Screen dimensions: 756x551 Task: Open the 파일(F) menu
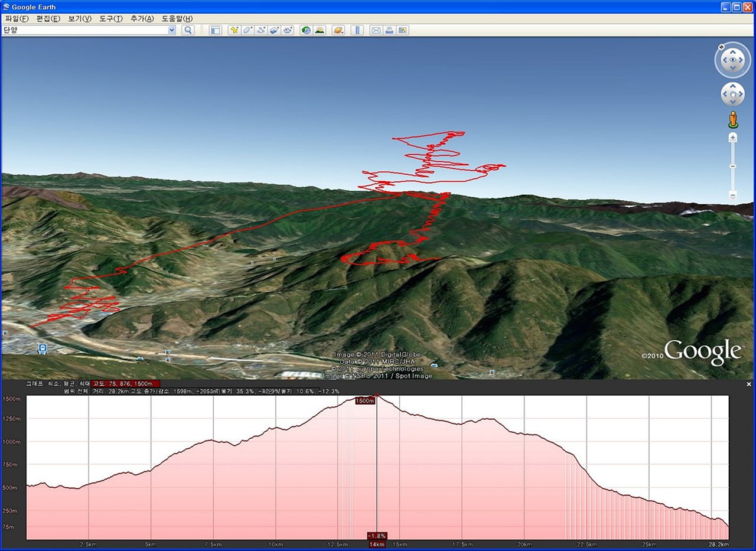click(x=17, y=18)
